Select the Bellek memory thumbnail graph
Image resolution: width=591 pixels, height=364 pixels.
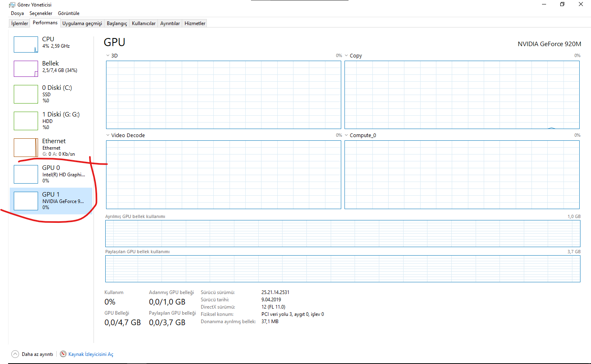26,69
